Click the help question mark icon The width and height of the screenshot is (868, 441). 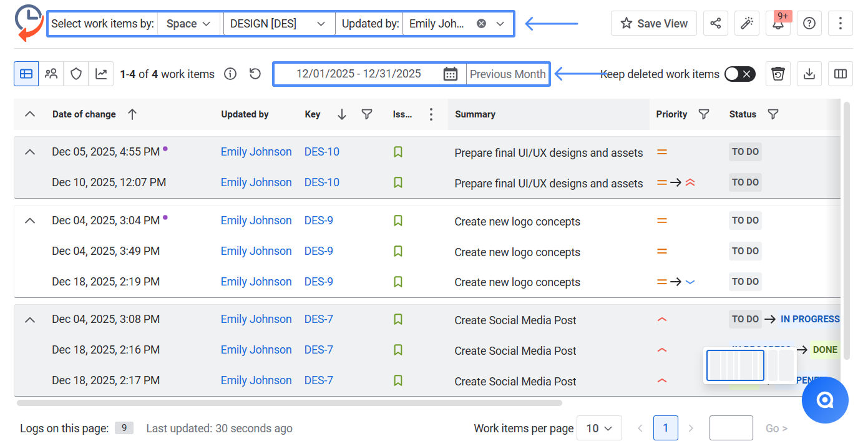point(809,24)
